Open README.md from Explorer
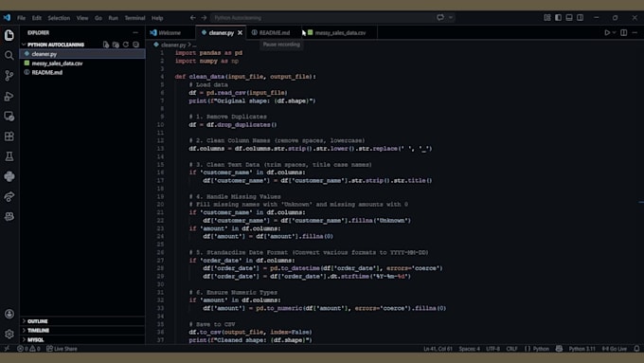Viewport: 644px width, 363px height. point(82,72)
